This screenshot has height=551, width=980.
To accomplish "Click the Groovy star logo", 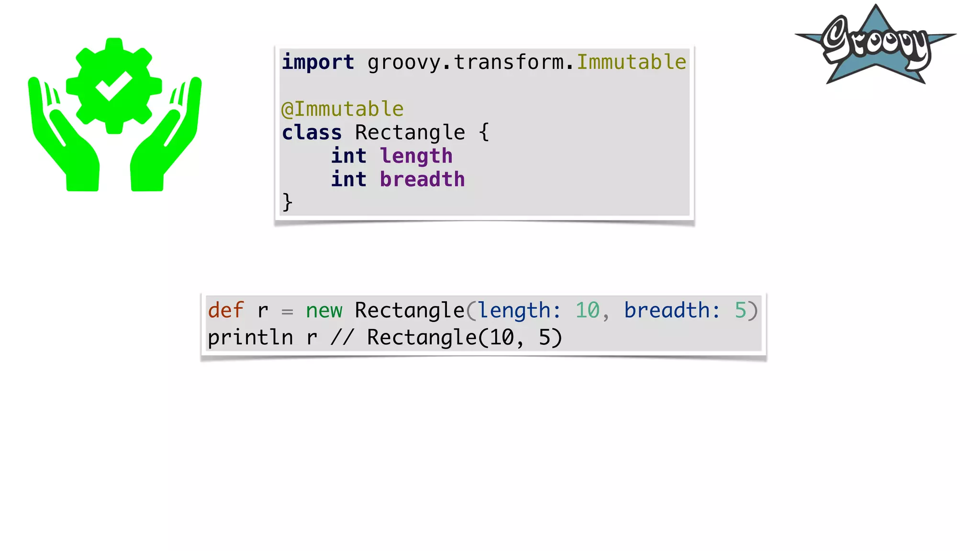I will click(876, 44).
